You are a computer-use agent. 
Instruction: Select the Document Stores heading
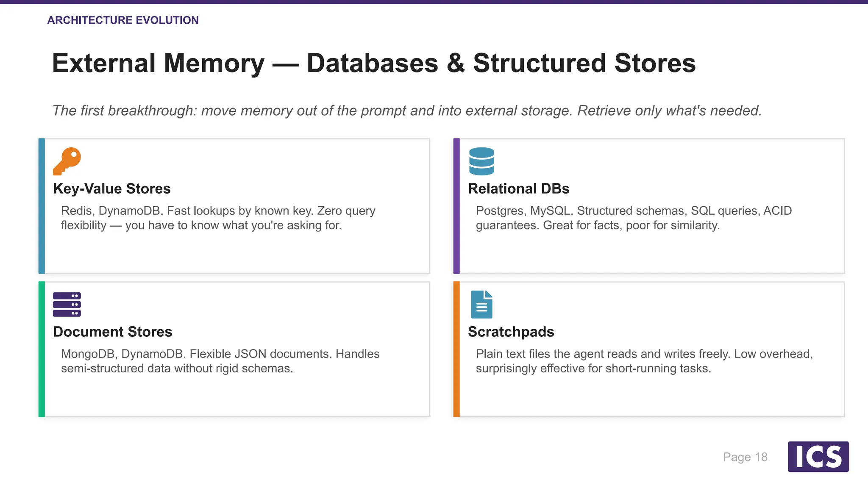113,332
